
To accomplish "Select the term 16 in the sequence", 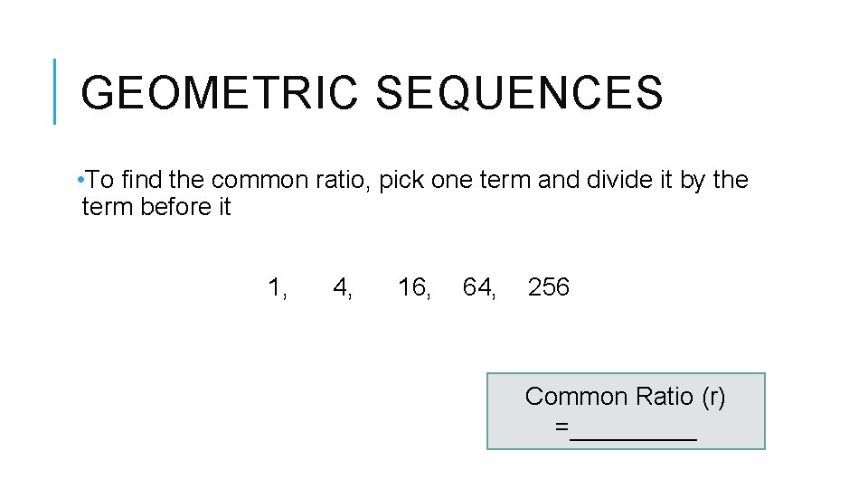I will pyautogui.click(x=412, y=287).
